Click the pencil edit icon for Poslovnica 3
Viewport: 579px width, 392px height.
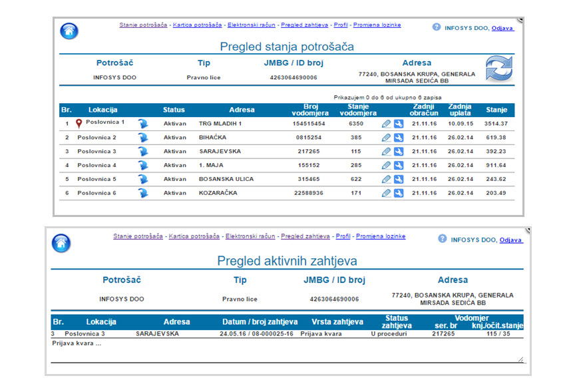pyautogui.click(x=386, y=151)
